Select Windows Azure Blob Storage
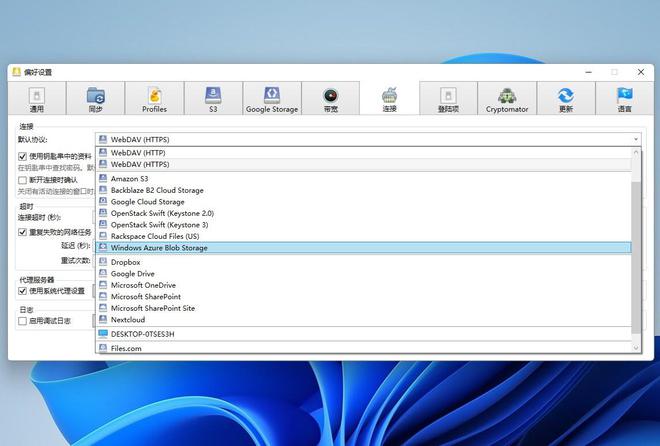 tap(364, 248)
